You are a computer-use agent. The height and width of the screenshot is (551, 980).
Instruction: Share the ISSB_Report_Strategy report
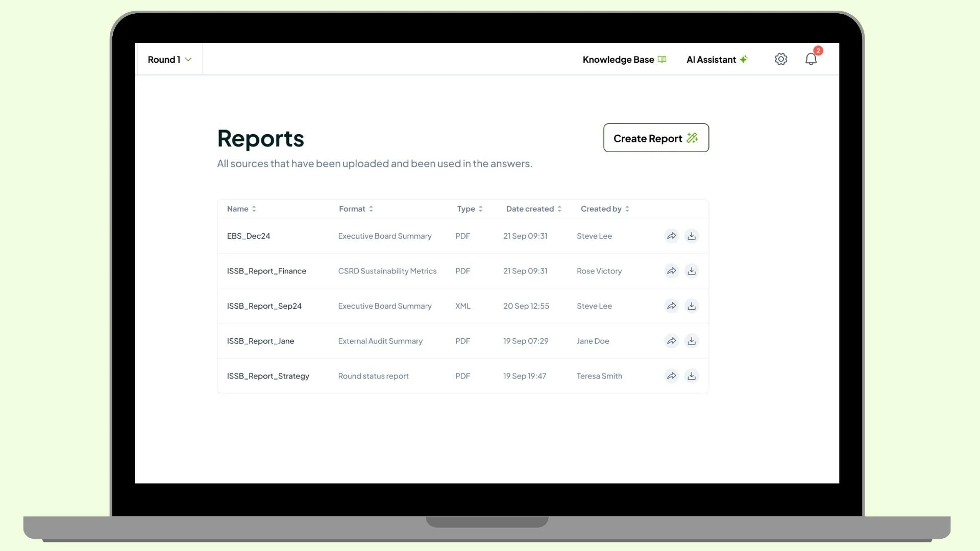tap(671, 376)
